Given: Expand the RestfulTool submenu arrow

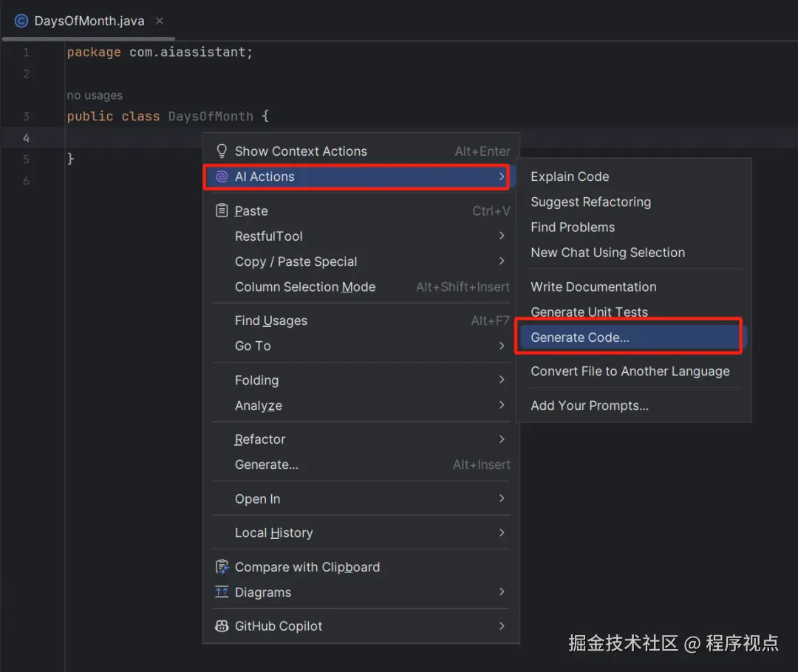Looking at the screenshot, I should pos(501,236).
